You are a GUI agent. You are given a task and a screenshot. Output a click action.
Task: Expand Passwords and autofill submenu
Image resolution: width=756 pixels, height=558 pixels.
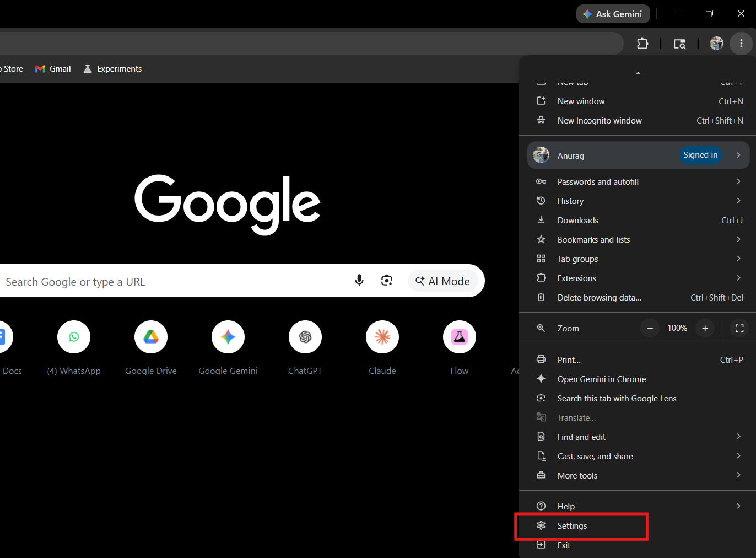638,182
